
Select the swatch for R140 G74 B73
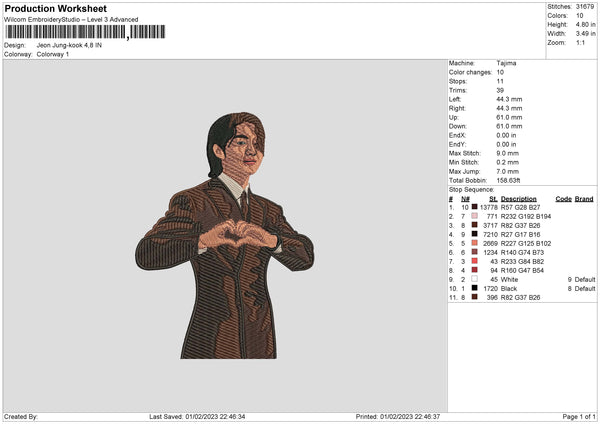[x=474, y=252]
